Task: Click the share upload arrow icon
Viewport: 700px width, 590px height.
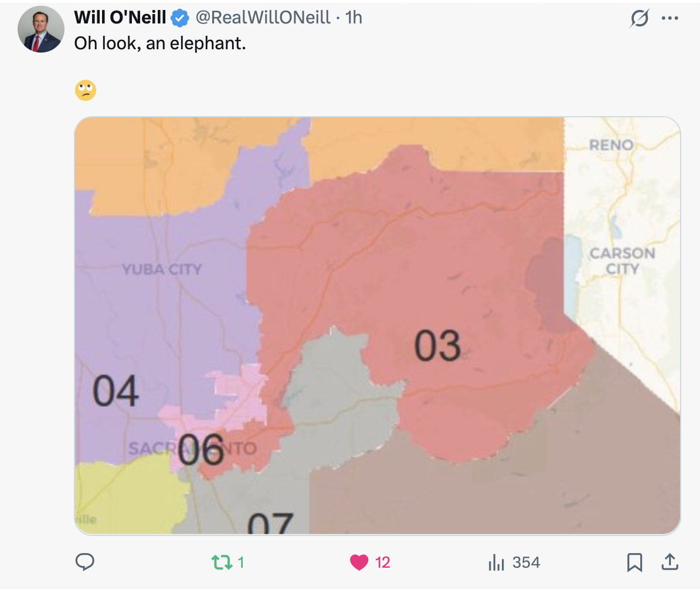Action: 668,562
